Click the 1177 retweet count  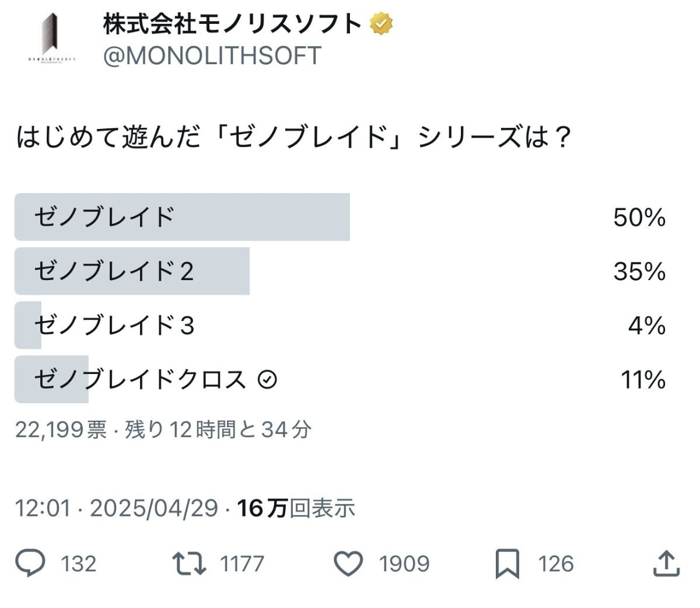(242, 564)
